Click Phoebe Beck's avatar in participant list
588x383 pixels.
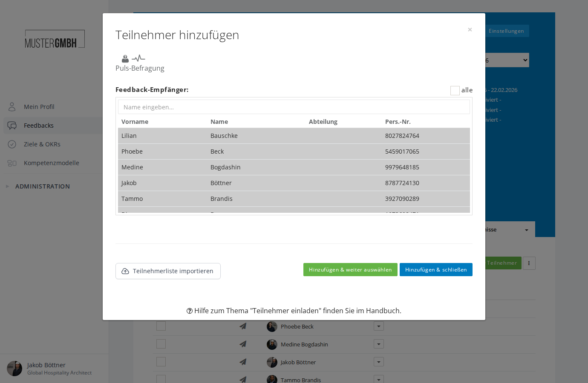tap(272, 326)
